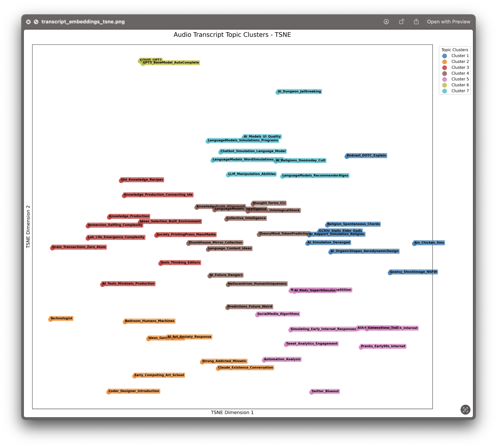
Task: Select the Sin_Chicken_Sins data point
Action: (x=429, y=243)
